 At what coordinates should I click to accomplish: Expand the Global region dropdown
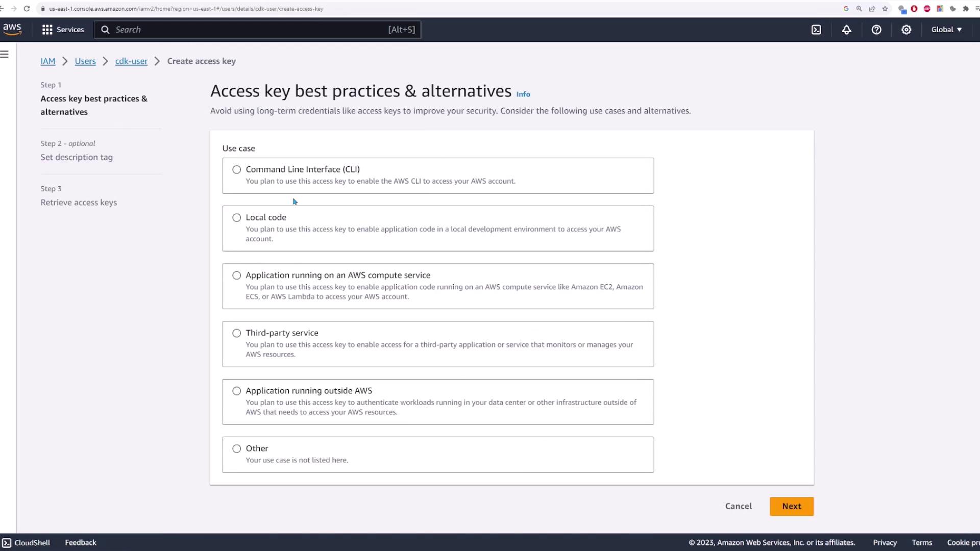(x=946, y=30)
